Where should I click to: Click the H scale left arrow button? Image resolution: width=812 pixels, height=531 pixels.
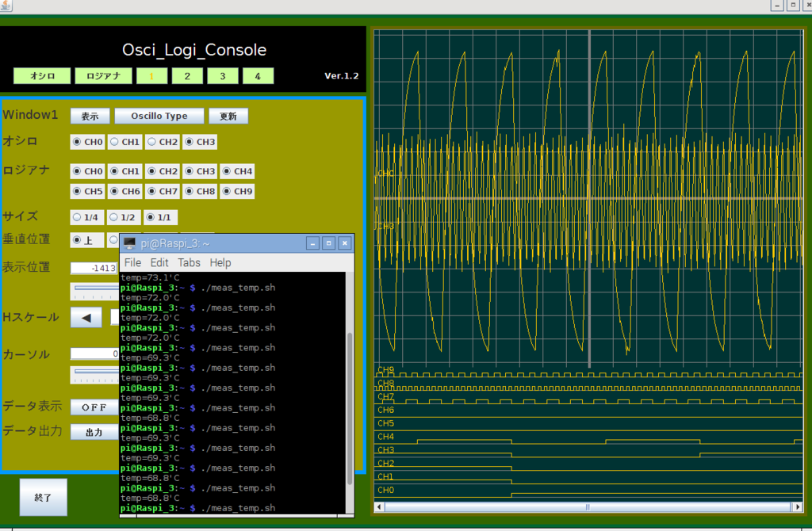click(x=86, y=317)
